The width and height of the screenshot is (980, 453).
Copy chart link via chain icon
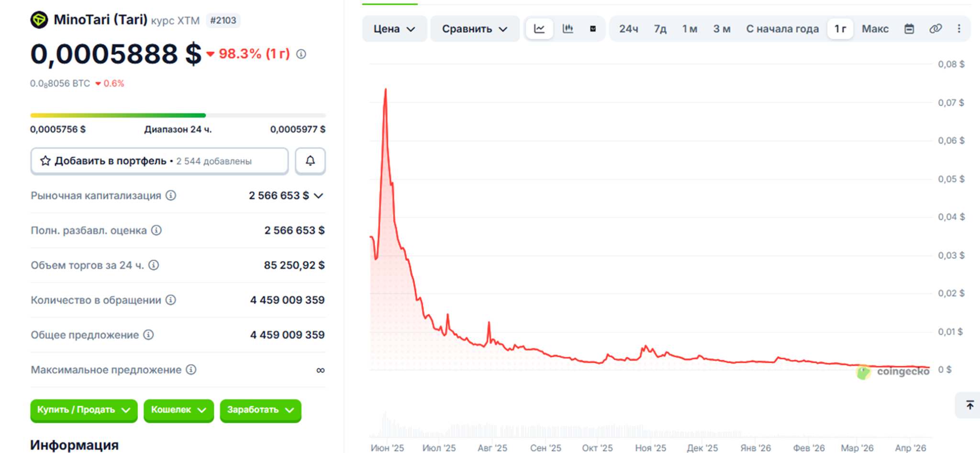click(x=935, y=29)
